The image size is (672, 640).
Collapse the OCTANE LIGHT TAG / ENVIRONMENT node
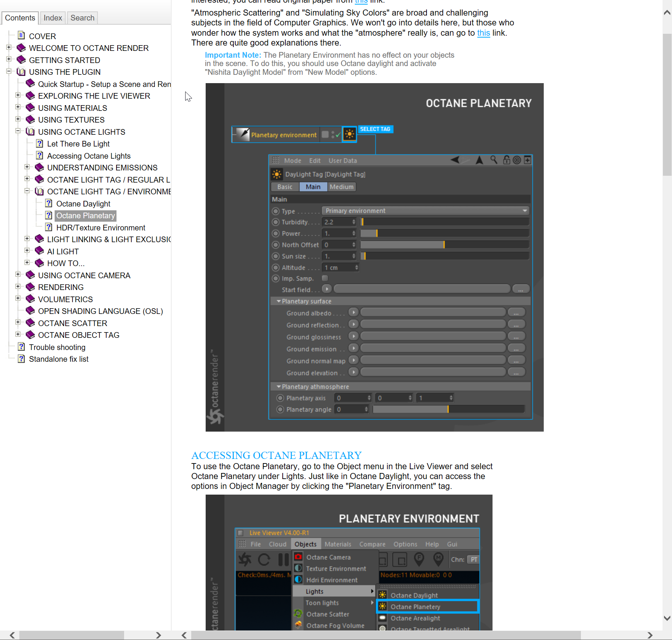27,191
